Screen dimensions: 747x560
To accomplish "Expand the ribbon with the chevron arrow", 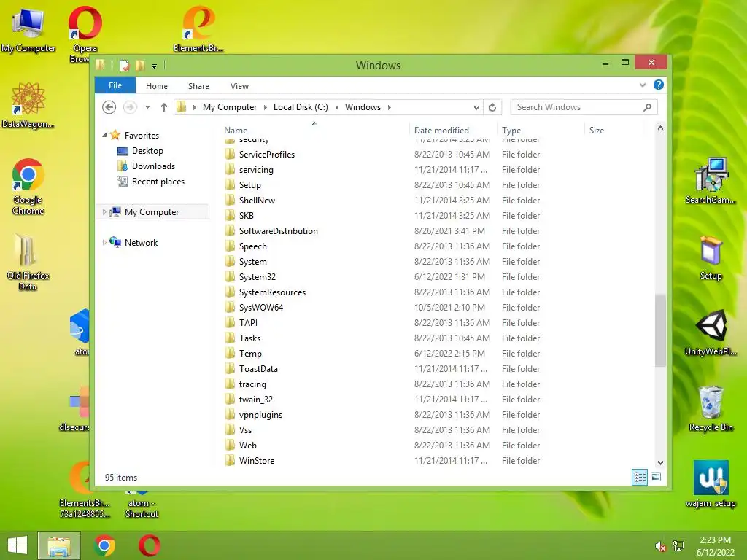I will click(x=642, y=85).
